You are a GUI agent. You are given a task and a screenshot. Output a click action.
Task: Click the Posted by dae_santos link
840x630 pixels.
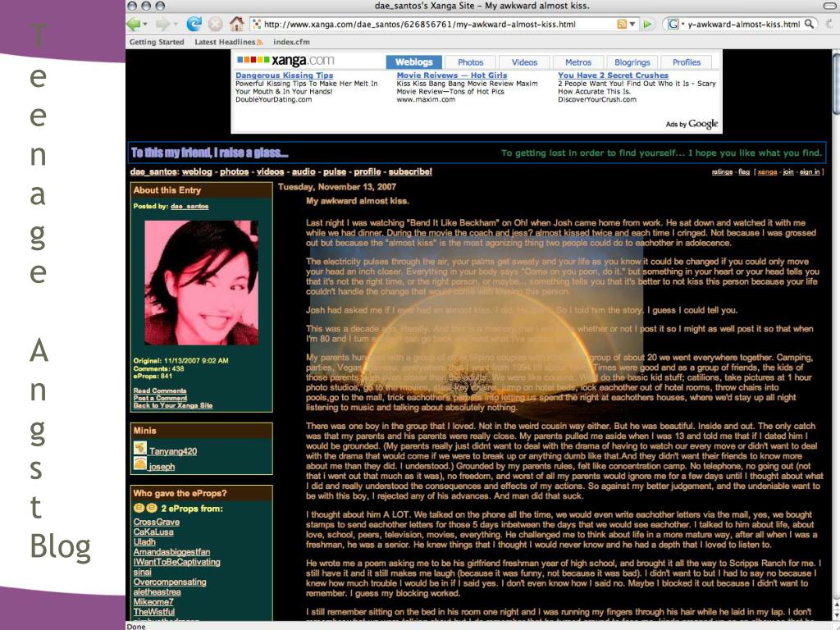click(189, 206)
